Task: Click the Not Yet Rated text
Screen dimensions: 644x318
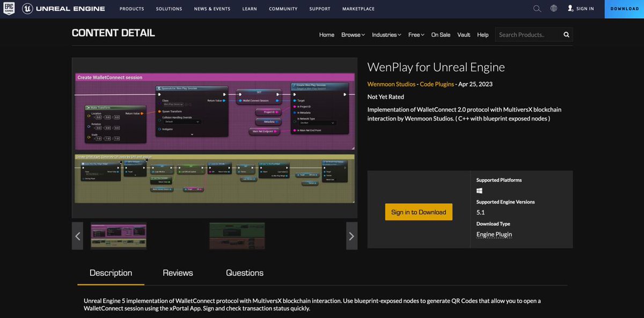Action: (386, 97)
